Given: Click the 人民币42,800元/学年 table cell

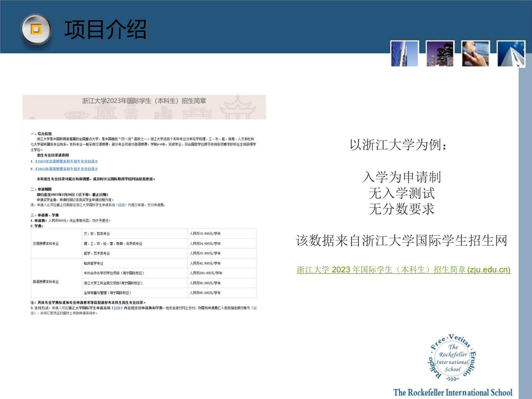Looking at the screenshot, I should [x=222, y=263].
